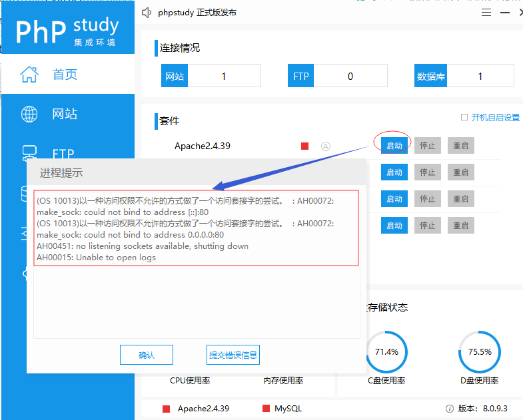The image size is (523, 420).
Task: Open the 网站 sidebar tab
Action: 68,114
